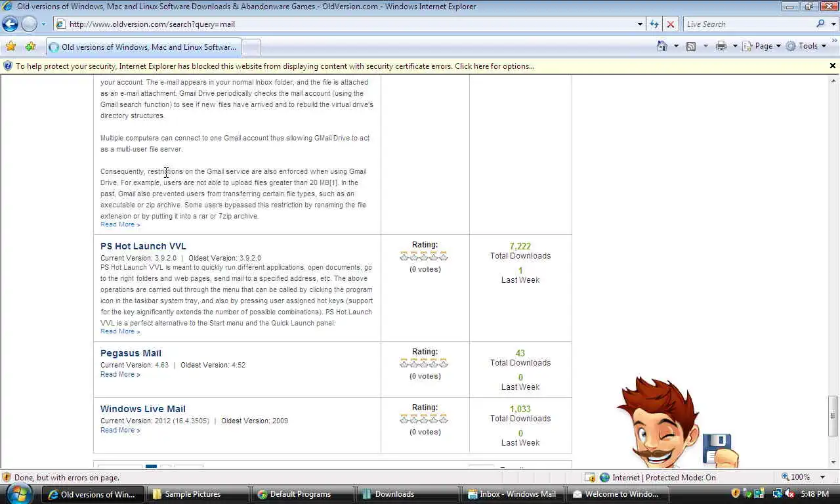Click the Old versions of Windows taskbar button
This screenshot has height=504, width=840.
click(93, 494)
